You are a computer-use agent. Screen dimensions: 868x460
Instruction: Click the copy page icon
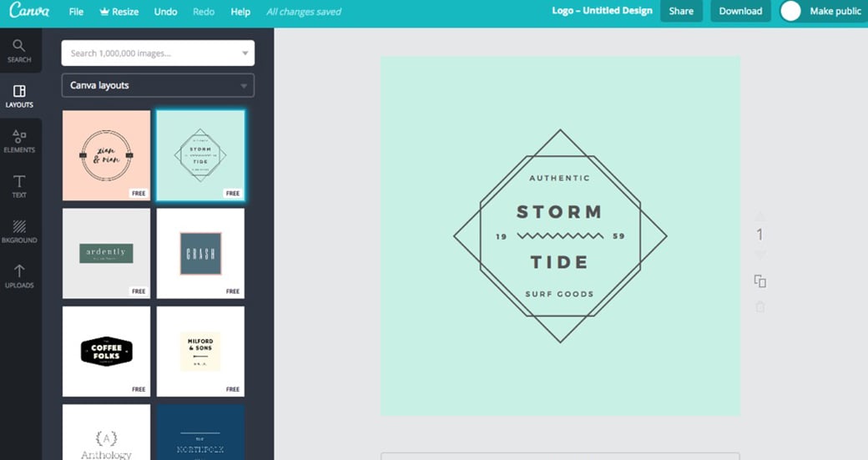[x=759, y=281]
